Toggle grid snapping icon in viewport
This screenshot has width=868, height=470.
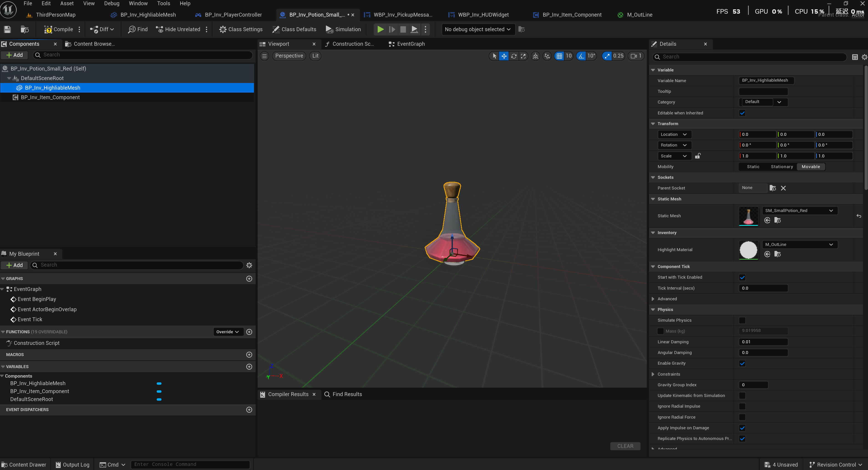pos(559,56)
